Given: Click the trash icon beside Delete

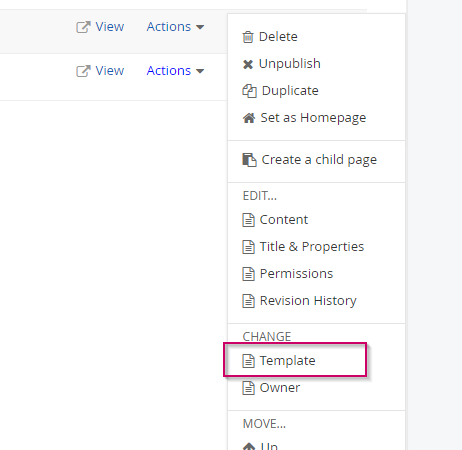Looking at the screenshot, I should (x=248, y=37).
